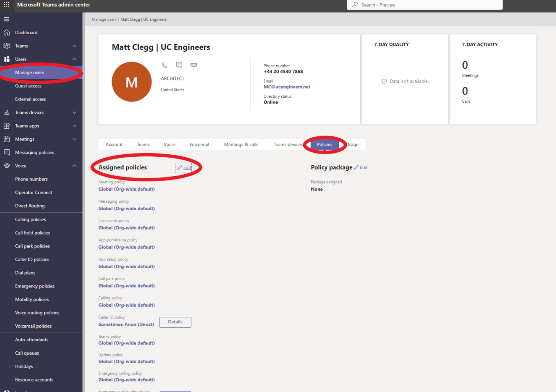Viewport: 556px width, 392px height.
Task: Expand the Teams devices chevron
Action: [x=74, y=112]
